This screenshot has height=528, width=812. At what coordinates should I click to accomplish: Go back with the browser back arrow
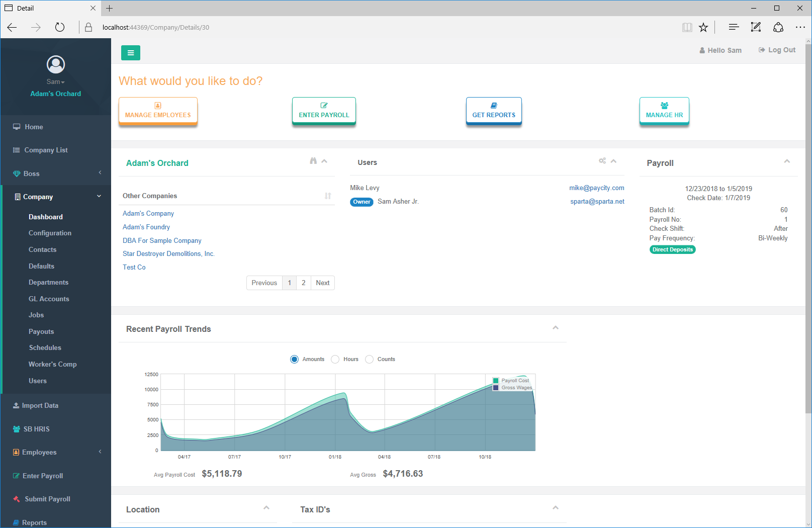point(12,27)
